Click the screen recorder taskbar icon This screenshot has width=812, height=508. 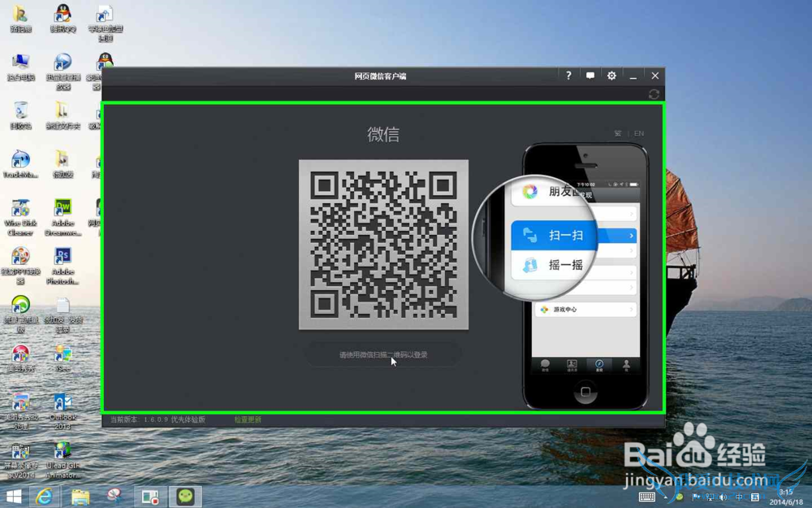click(151, 497)
